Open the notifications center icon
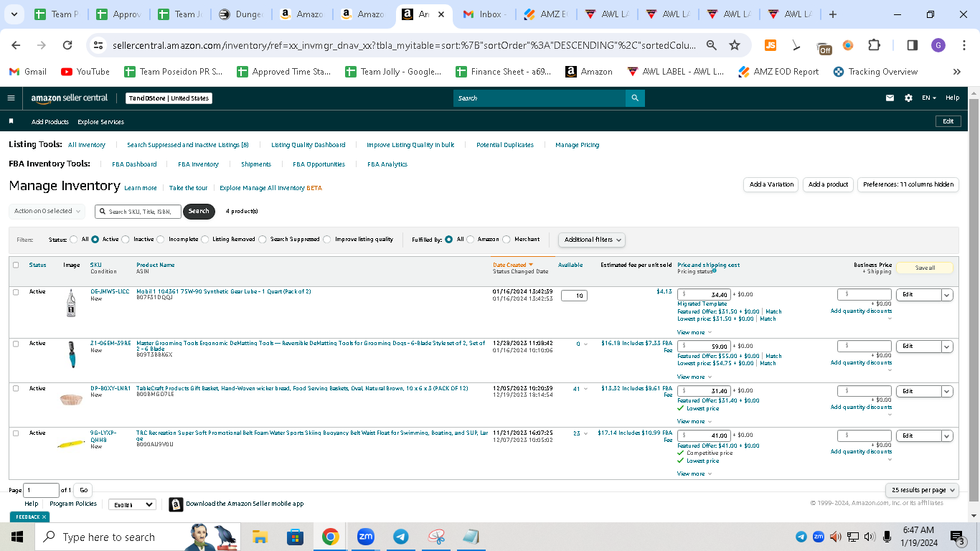The height and width of the screenshot is (551, 980). tap(958, 537)
